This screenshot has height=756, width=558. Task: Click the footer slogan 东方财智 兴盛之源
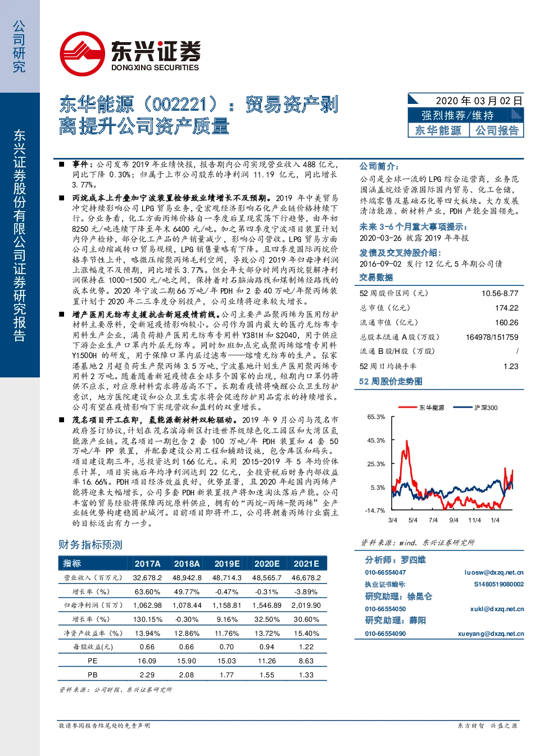point(487,726)
